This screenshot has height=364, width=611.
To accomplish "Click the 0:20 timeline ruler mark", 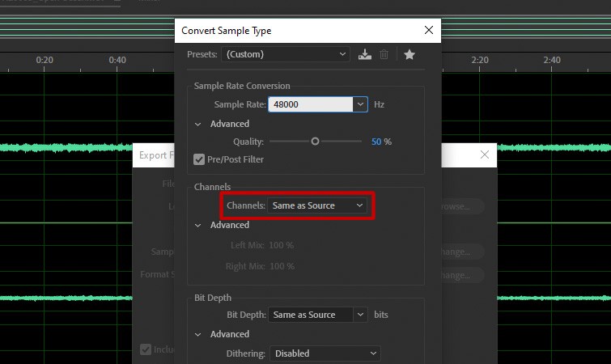I will [45, 61].
